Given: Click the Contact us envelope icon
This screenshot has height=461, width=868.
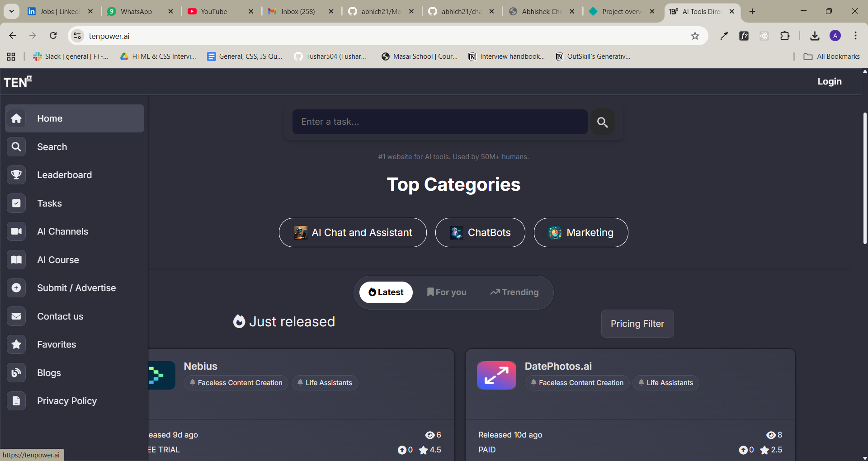Looking at the screenshot, I should click(16, 316).
